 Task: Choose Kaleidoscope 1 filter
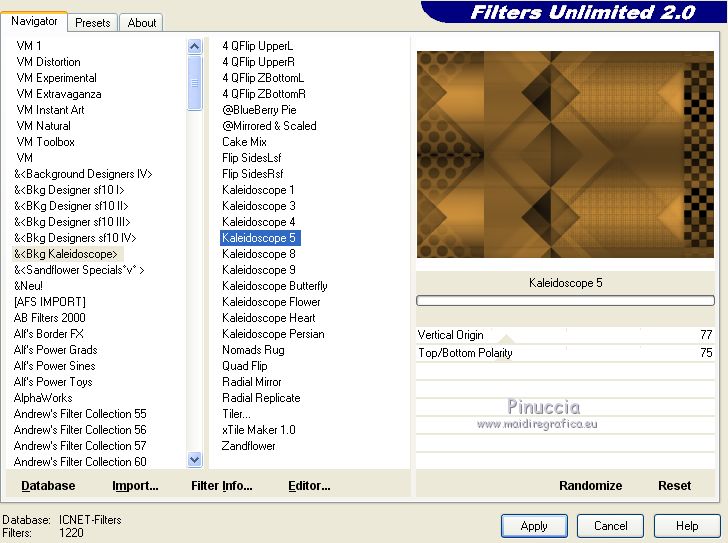pyautogui.click(x=258, y=190)
